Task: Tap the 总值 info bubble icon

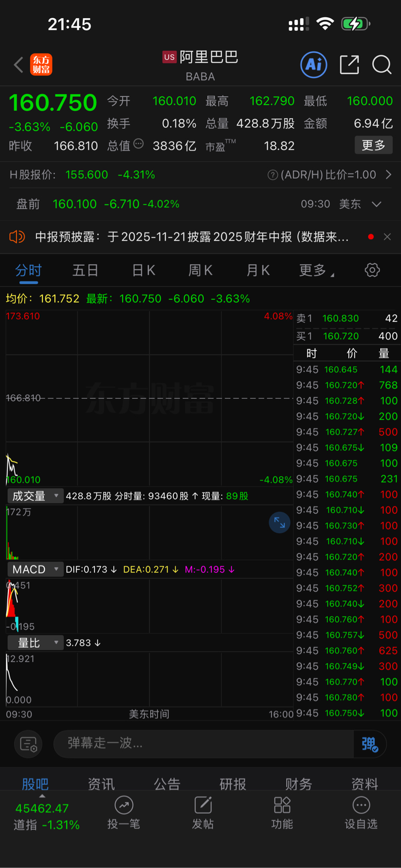Action: [x=138, y=144]
